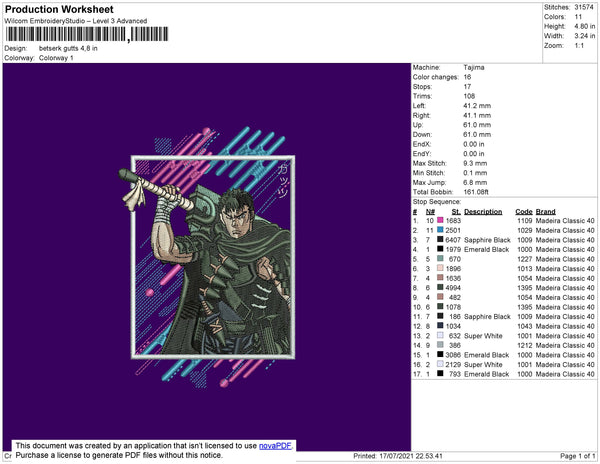This screenshot has width=600, height=464.
Task: Click the Brand column header
Action: coord(545,212)
